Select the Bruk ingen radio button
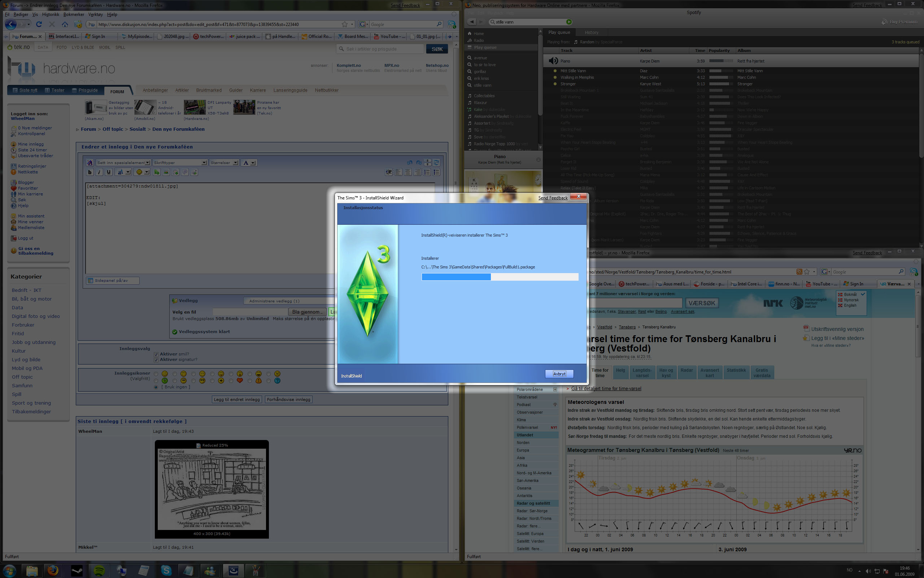The width and height of the screenshot is (924, 578). tap(156, 387)
